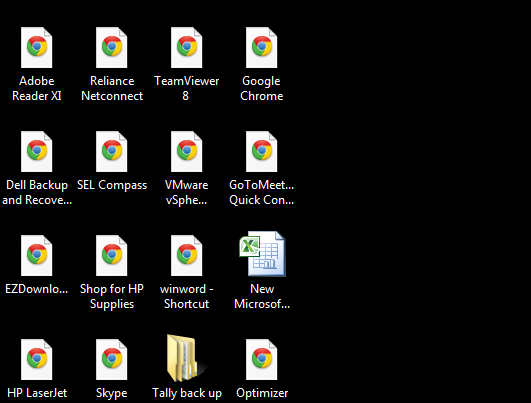Click the Optimizer desktop icon
The width and height of the screenshot is (531, 403).
[x=262, y=359]
